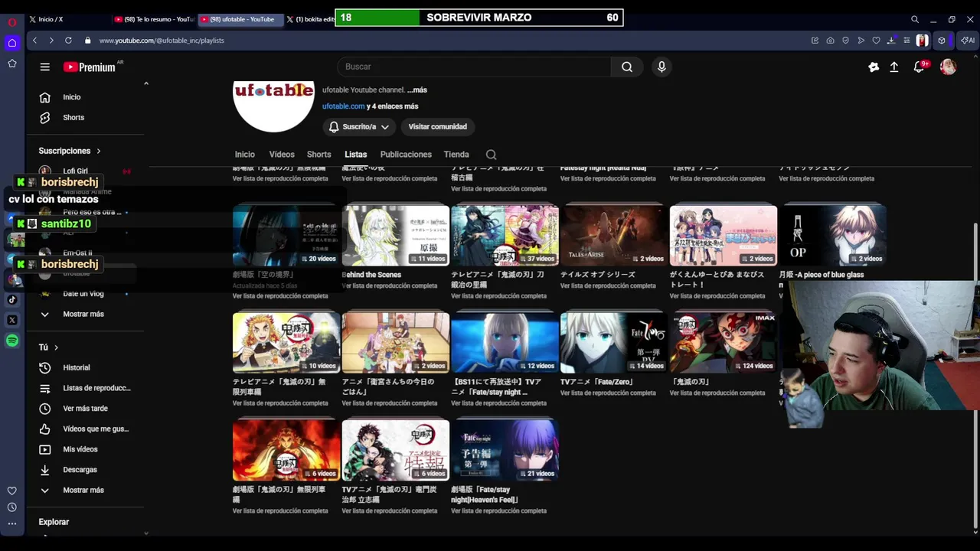
Task: Expand the Suscripciones section chevron
Action: (99, 151)
